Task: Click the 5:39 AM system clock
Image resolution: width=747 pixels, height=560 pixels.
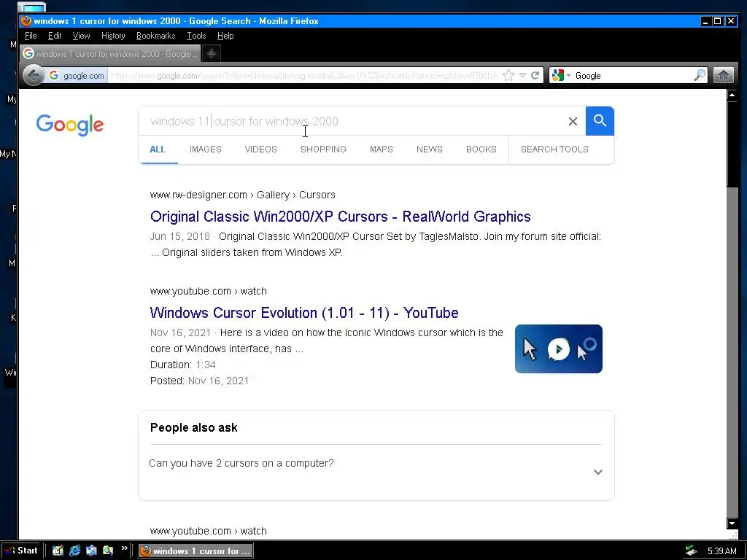Action: tap(721, 551)
